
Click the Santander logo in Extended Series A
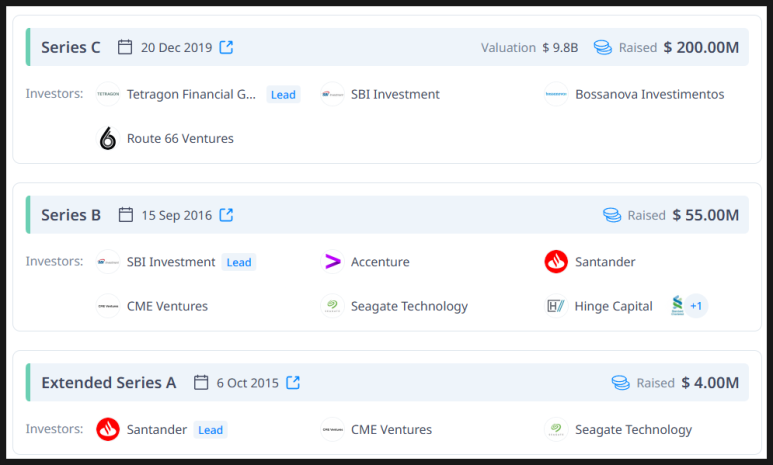[108, 429]
